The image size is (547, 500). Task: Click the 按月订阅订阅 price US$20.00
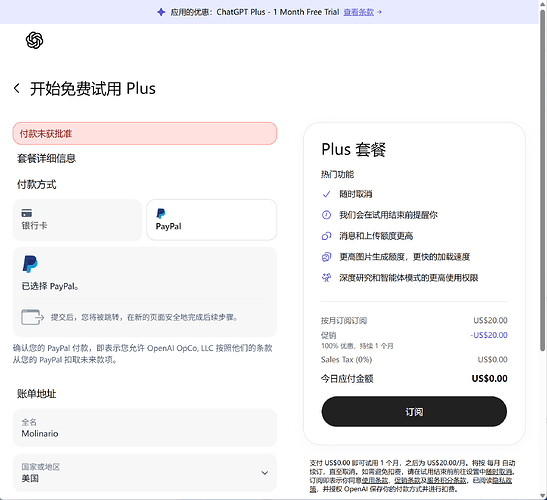click(x=490, y=320)
